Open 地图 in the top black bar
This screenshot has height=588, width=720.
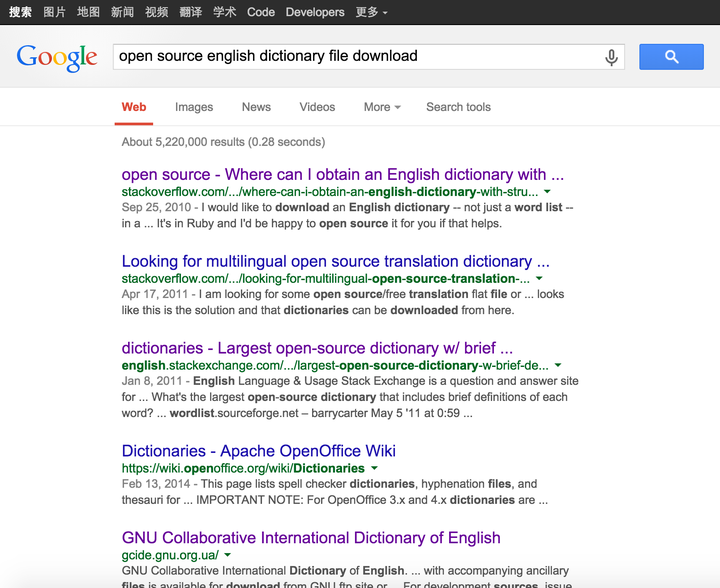(88, 12)
